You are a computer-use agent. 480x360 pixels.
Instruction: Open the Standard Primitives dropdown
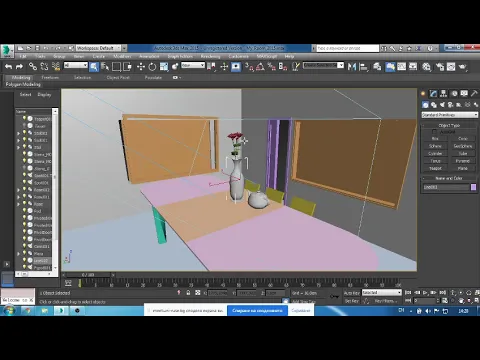pos(450,115)
